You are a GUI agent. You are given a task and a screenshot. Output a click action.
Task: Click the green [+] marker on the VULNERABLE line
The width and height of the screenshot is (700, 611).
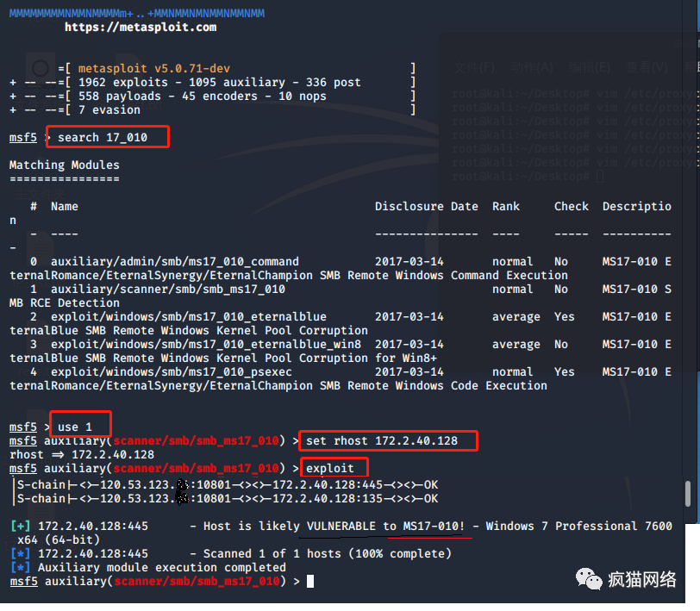21,527
